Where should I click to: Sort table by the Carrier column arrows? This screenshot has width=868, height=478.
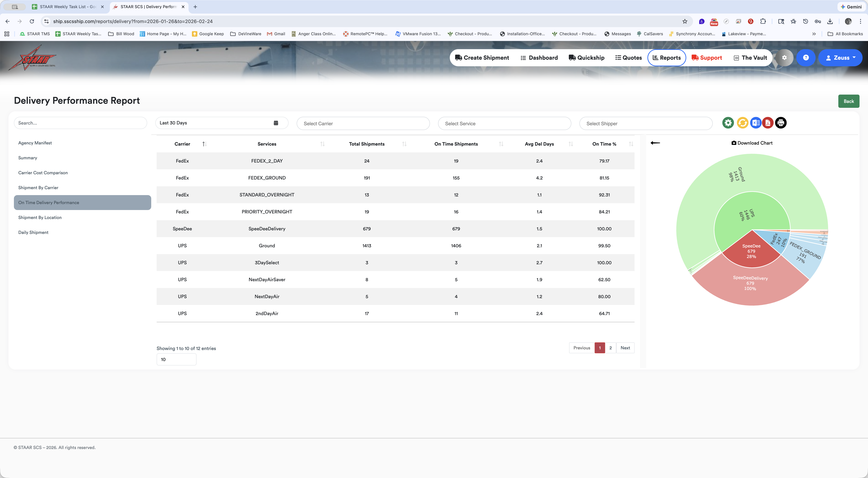(x=204, y=144)
